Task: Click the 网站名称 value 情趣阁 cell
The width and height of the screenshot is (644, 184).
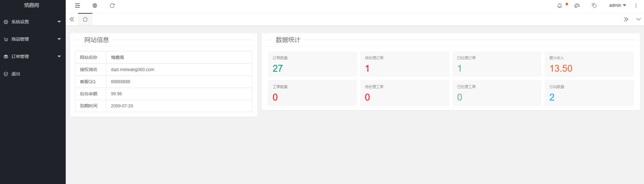Action: pos(179,57)
